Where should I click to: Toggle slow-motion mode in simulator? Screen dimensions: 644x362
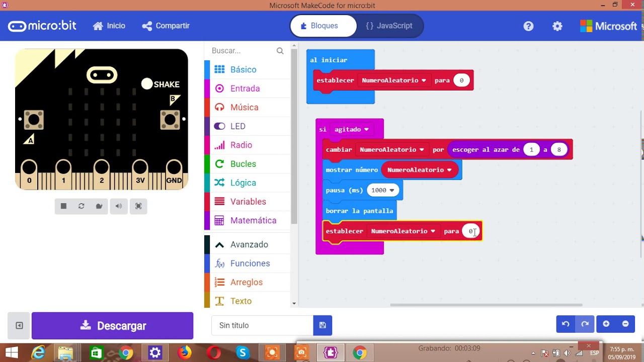coord(99,206)
